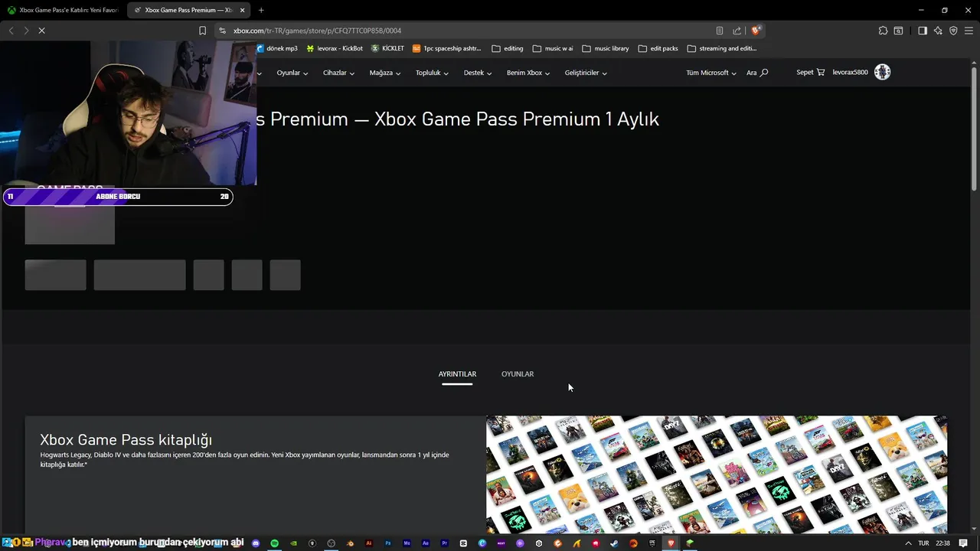Click the TUR keyboard language indicator
Screen dimensions: 980x551
(x=923, y=543)
